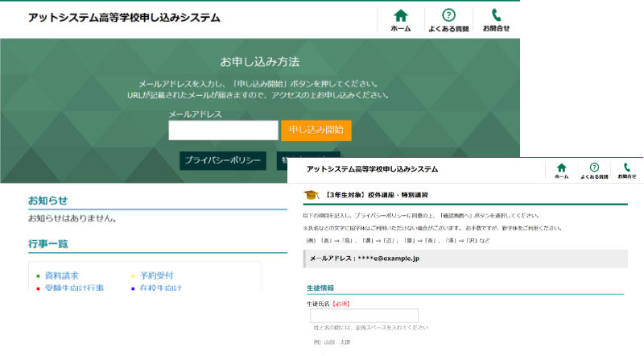Open よくある質問 question mark icon in back window
The image size is (644, 356).
pyautogui.click(x=449, y=16)
